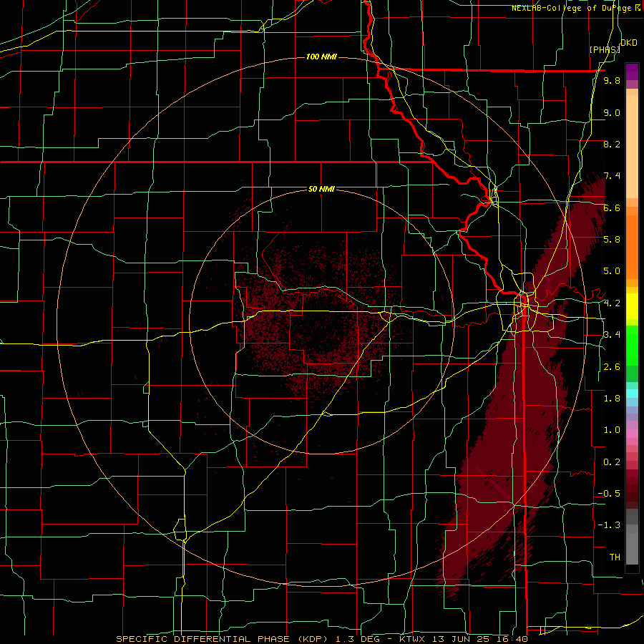The width and height of the screenshot is (644, 644).
Task: Click the 5.0 value on color scale
Action: 612,271
